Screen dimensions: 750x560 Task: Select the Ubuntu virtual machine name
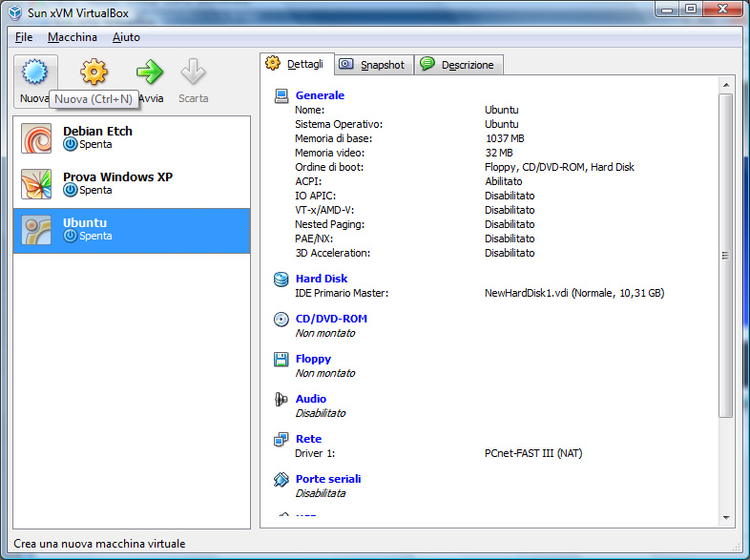pos(85,223)
